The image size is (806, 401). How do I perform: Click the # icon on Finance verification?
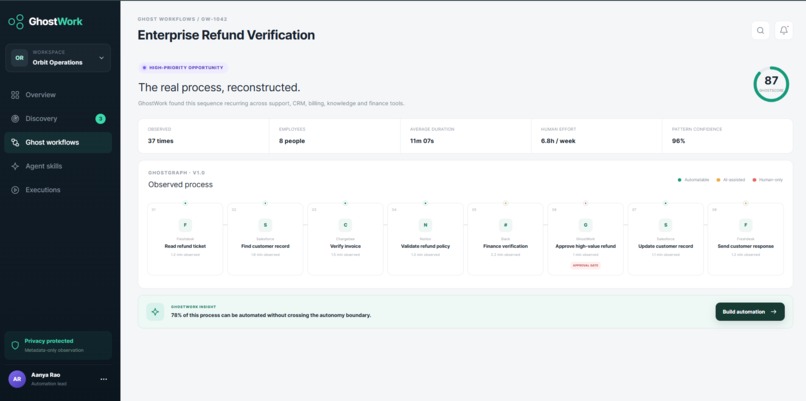[505, 225]
